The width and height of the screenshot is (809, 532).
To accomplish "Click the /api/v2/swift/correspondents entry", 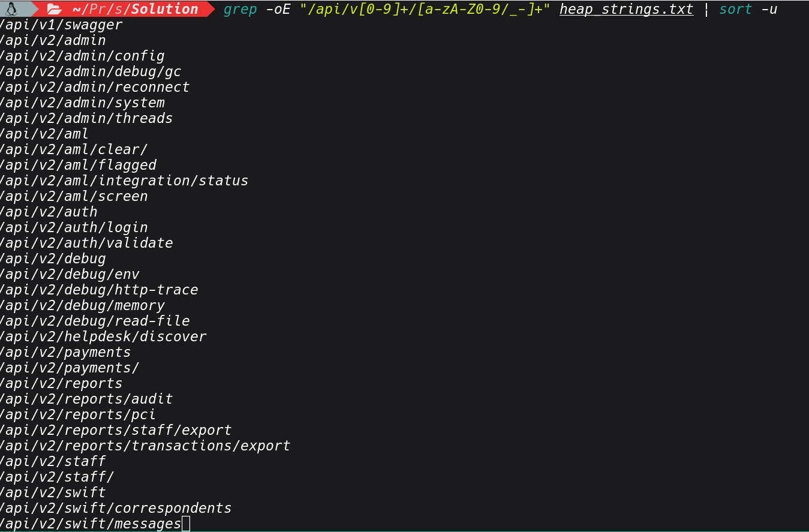I will pos(115,508).
